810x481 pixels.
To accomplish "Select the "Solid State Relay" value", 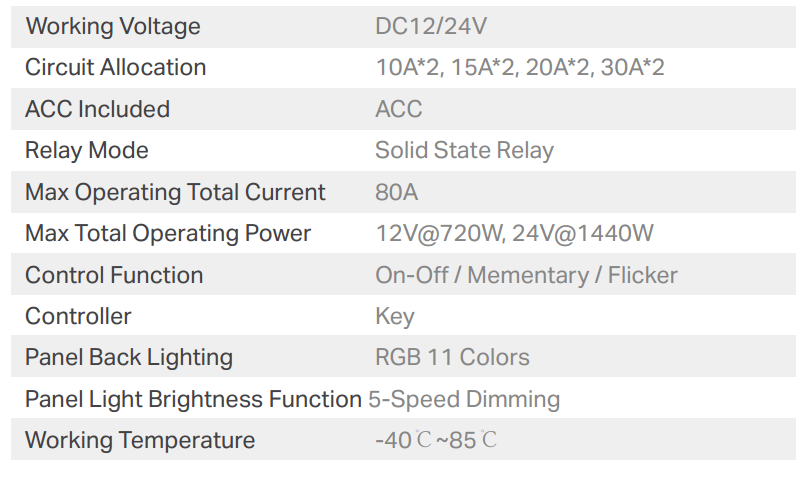I will click(x=464, y=151).
